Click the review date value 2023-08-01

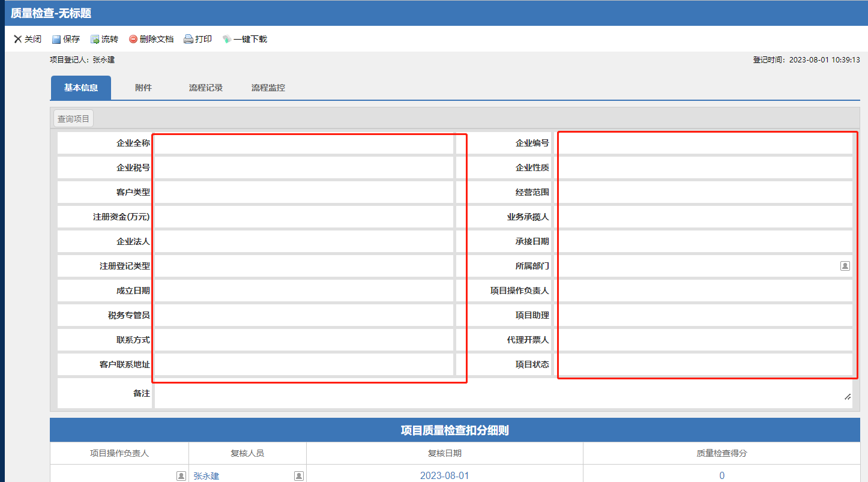444,476
